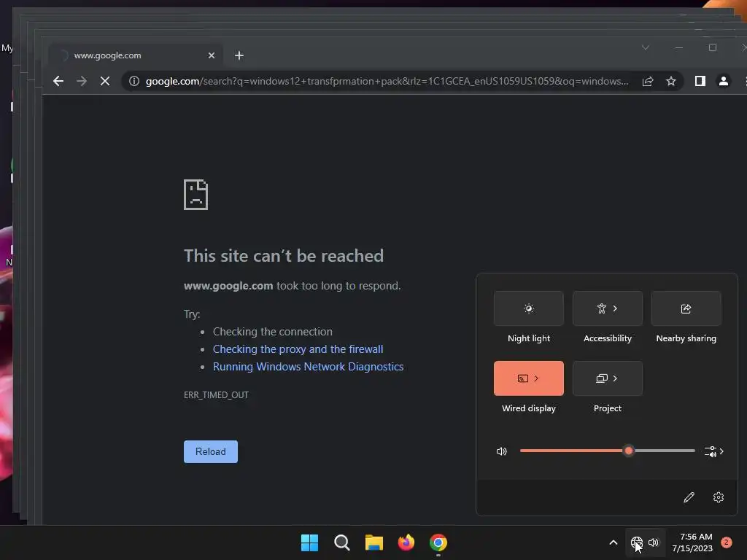Open Running Windows Network Diagnostics link
The height and width of the screenshot is (560, 747).
309,367
